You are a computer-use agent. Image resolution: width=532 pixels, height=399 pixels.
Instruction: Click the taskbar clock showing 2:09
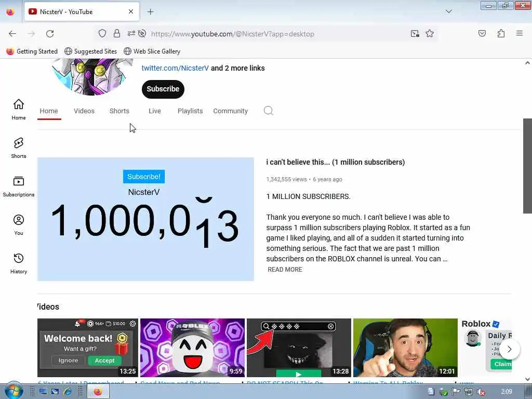coord(507,392)
